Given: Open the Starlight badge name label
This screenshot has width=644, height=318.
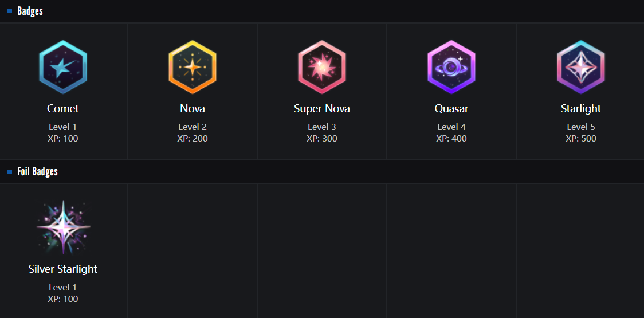Looking at the screenshot, I should pos(581,109).
